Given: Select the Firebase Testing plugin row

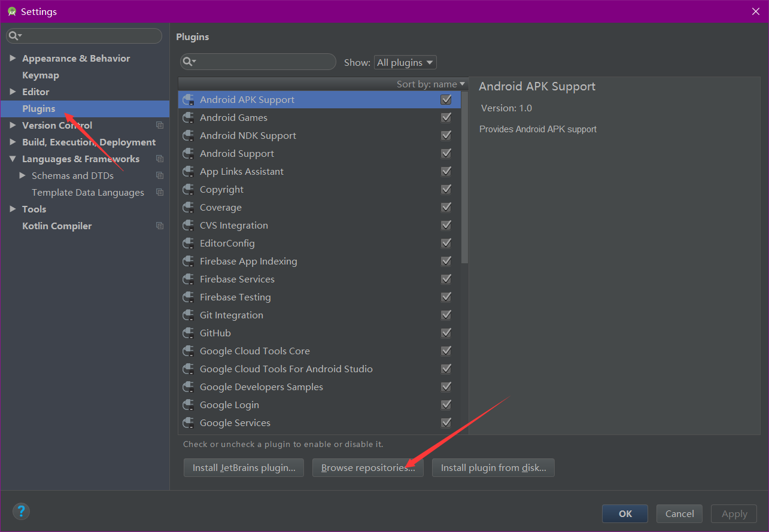Looking at the screenshot, I should pos(320,297).
